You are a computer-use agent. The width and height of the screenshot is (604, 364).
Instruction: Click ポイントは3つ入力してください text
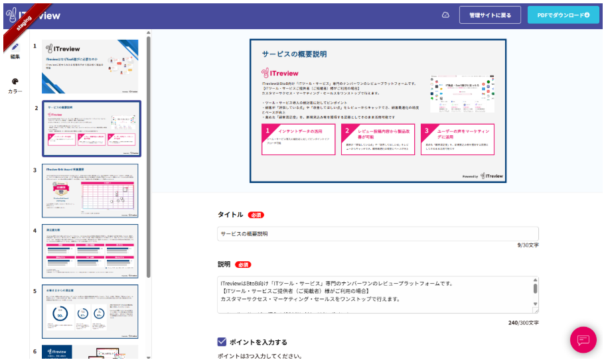pyautogui.click(x=260, y=356)
